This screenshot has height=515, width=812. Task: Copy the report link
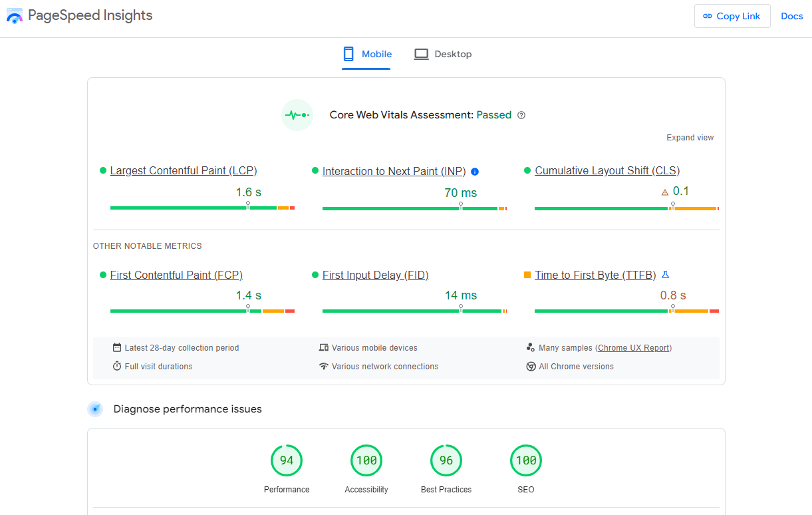[732, 16]
